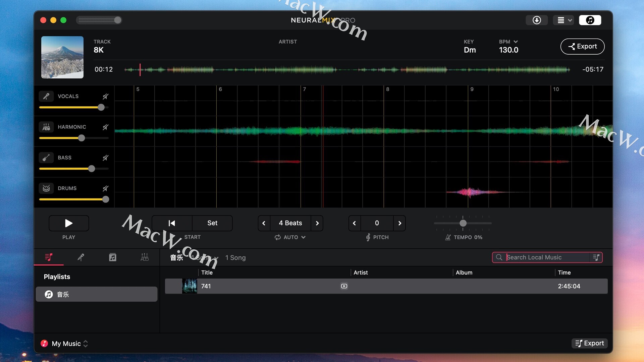This screenshot has width=644, height=362.
Task: Lower pitch with left arrow
Action: (355, 223)
